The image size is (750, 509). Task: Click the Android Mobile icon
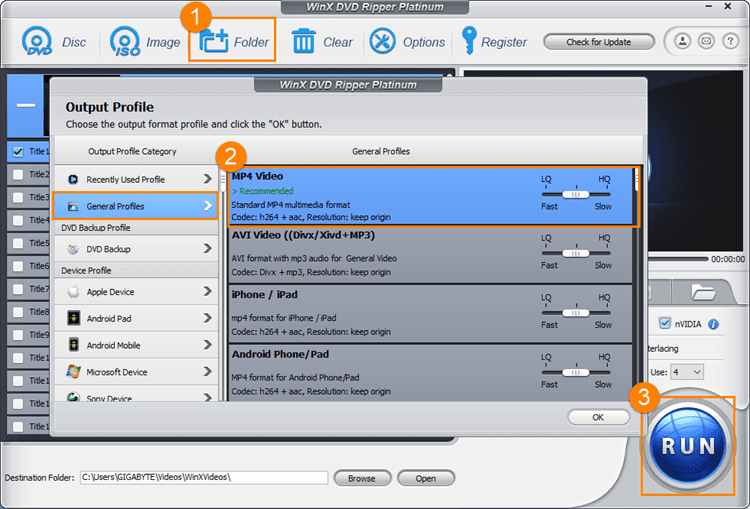click(x=73, y=345)
